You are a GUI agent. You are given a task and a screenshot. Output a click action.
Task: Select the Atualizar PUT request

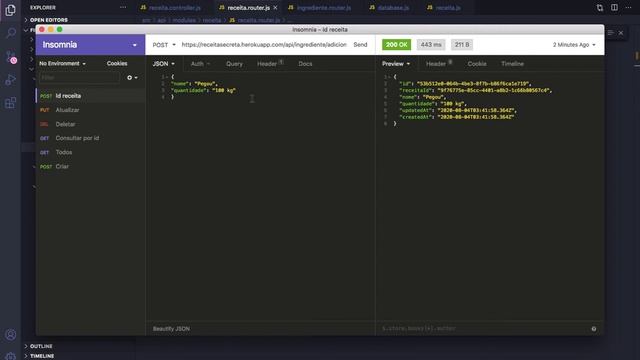(x=90, y=110)
